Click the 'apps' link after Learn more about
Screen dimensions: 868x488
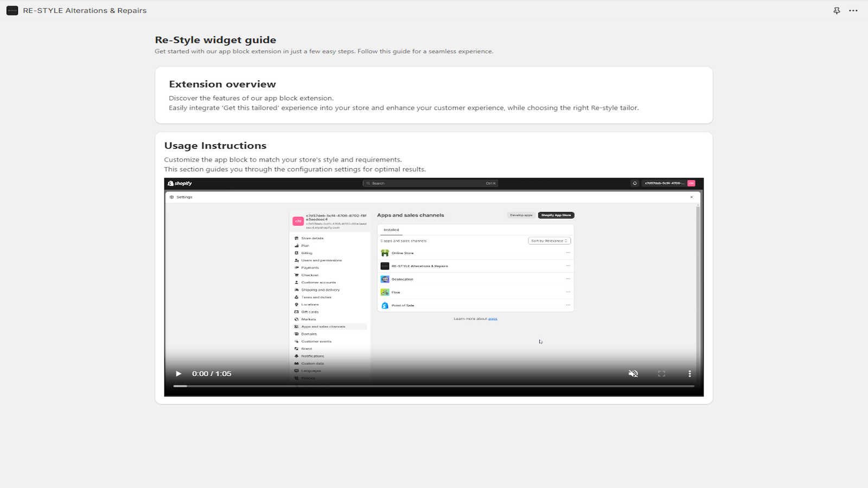point(493,319)
